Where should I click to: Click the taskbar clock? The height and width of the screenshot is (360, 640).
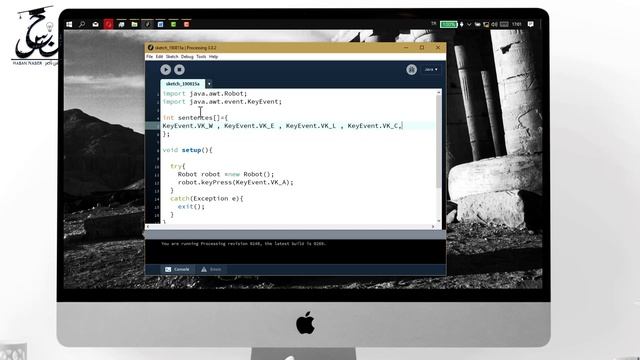[517, 24]
